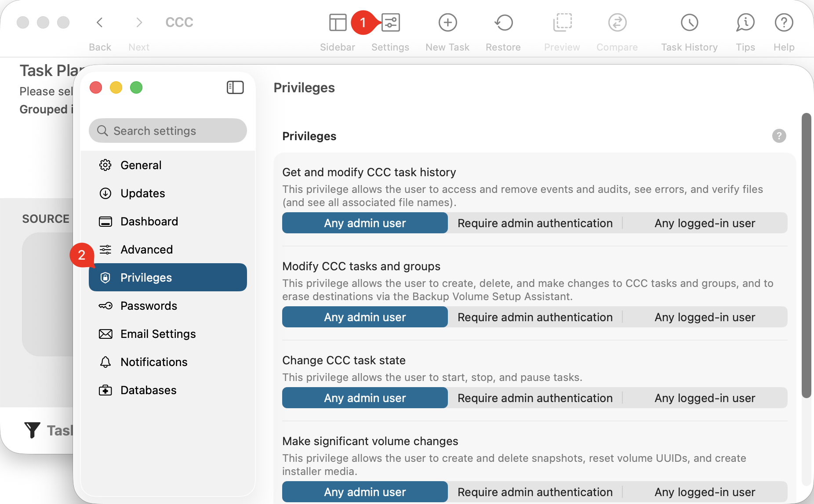This screenshot has height=504, width=814.
Task: Click the Dashboard panel icon
Action: (105, 221)
